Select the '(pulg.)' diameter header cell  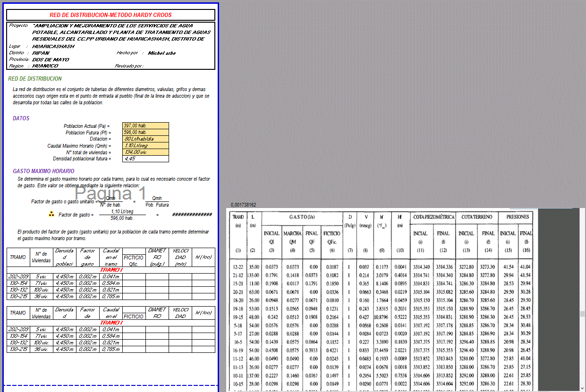[x=157, y=264]
